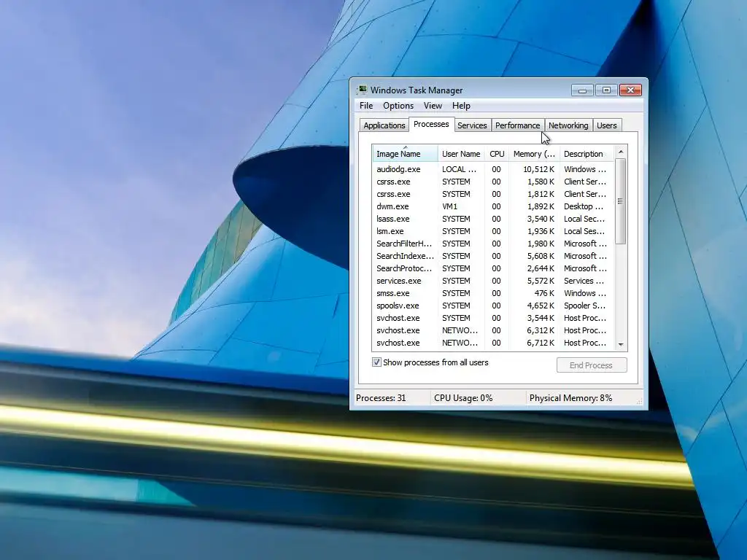
Task: Switch to the Services tab
Action: coord(472,125)
